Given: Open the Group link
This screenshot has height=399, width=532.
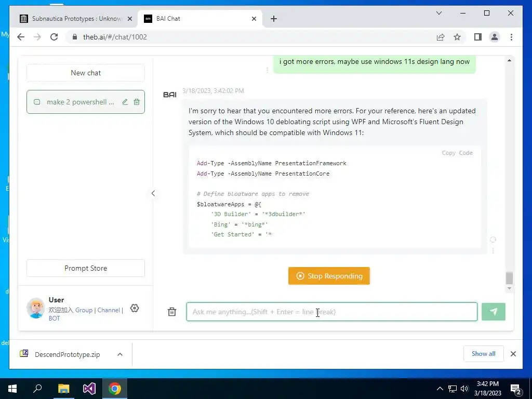Looking at the screenshot, I should click(x=84, y=310).
